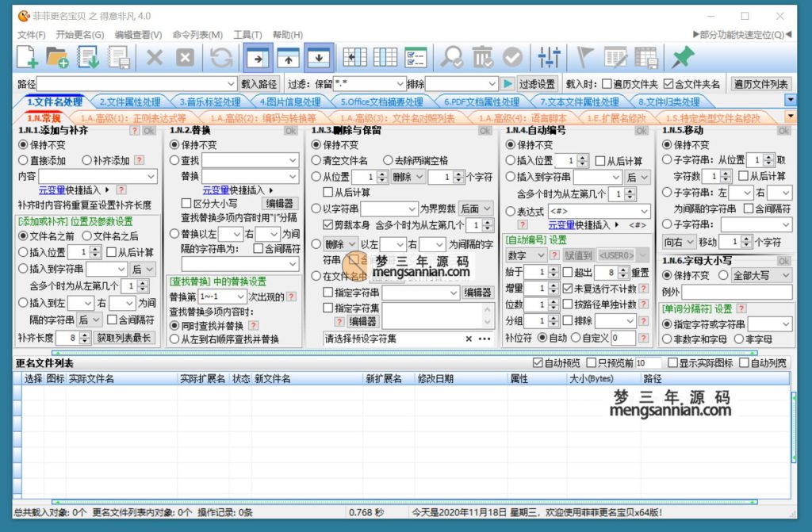The height and width of the screenshot is (532, 812).
Task: Click the X clearing preset character set
Action: tap(469, 339)
